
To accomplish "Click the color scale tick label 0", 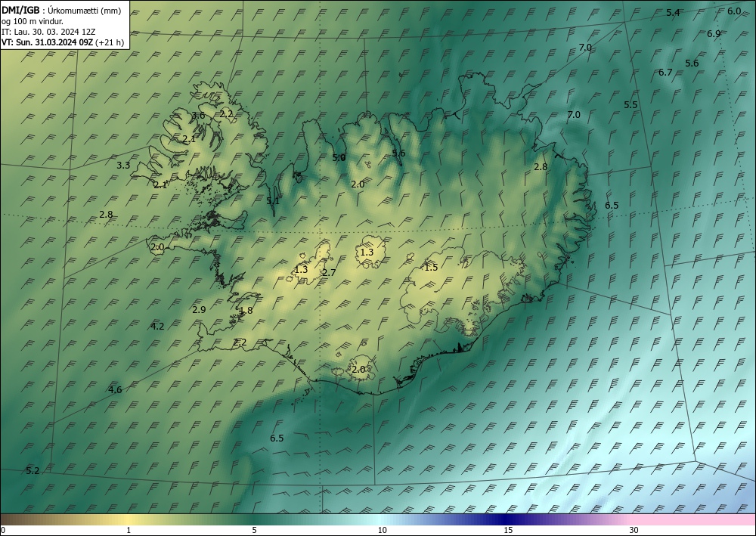I will pos(3,530).
